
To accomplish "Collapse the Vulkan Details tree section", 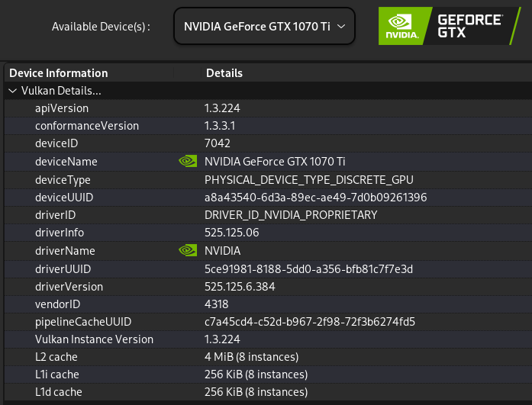I will [x=13, y=91].
